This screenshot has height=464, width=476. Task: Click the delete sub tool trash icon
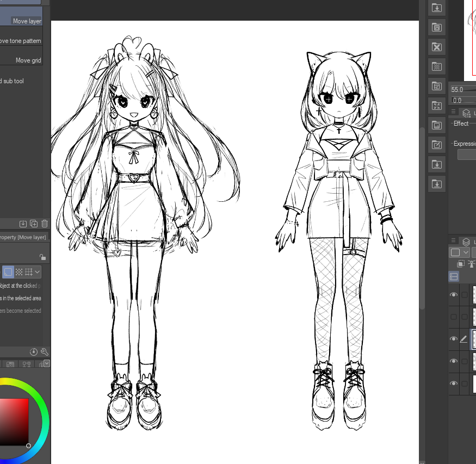[x=45, y=224]
